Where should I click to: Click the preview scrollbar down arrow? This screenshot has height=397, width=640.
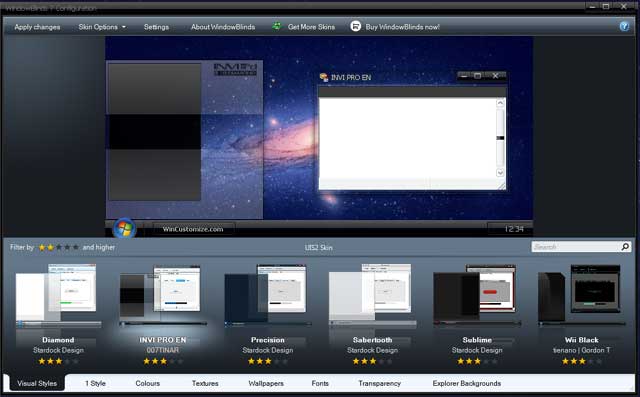(500, 173)
